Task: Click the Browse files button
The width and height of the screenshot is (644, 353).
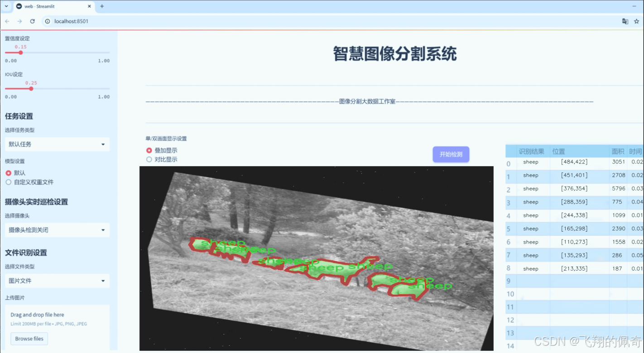Action: pyautogui.click(x=29, y=339)
